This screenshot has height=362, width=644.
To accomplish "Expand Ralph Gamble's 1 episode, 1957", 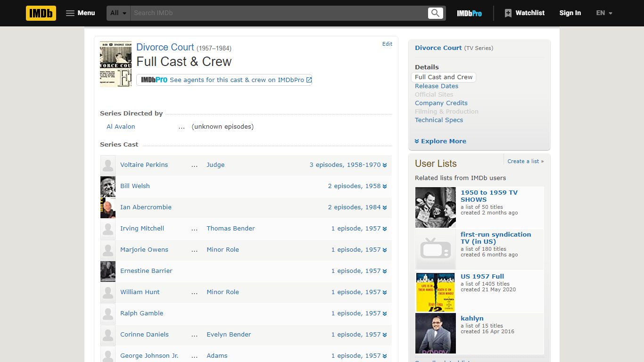I will click(x=359, y=313).
